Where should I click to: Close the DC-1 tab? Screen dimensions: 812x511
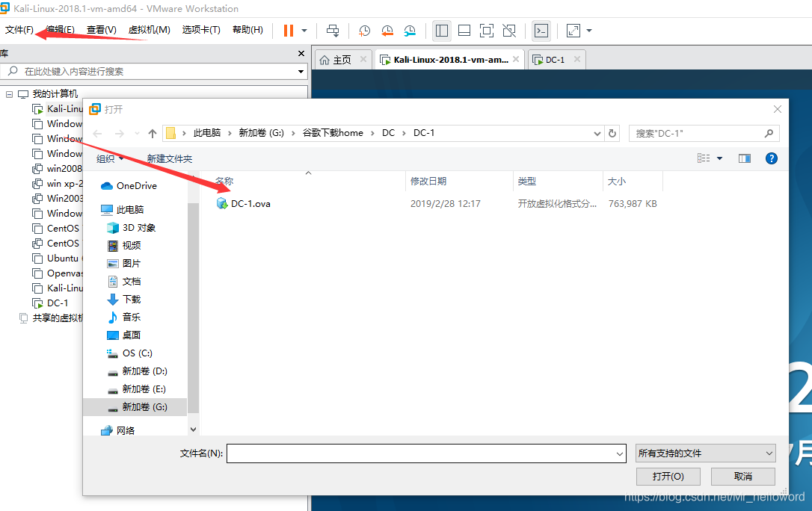577,60
